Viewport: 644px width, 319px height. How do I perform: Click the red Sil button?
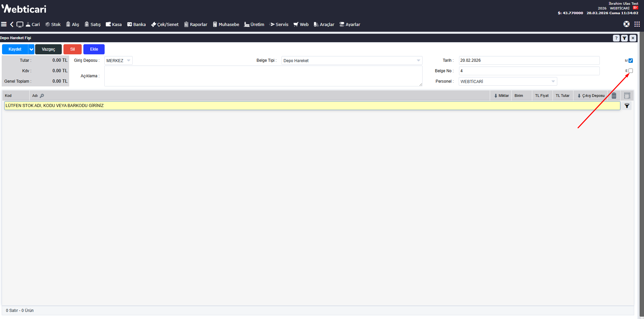point(73,49)
